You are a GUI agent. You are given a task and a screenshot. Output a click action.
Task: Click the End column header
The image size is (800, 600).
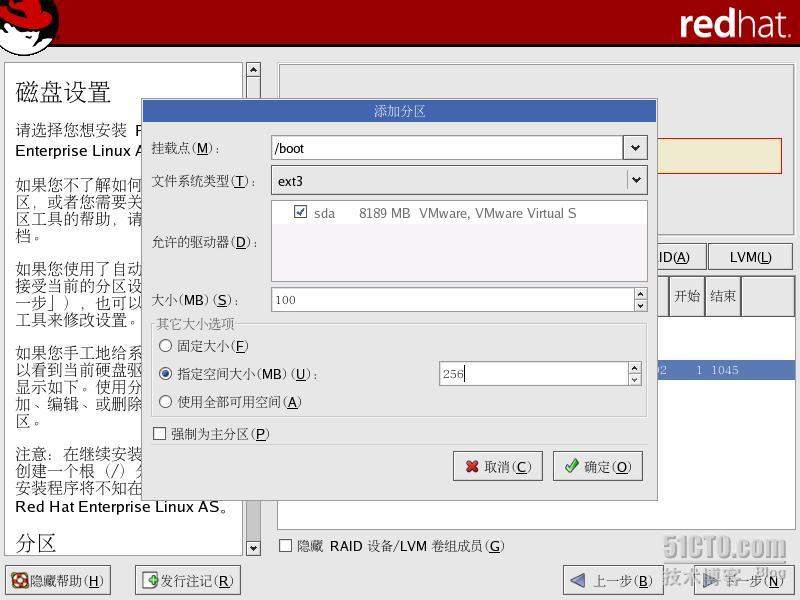point(722,296)
